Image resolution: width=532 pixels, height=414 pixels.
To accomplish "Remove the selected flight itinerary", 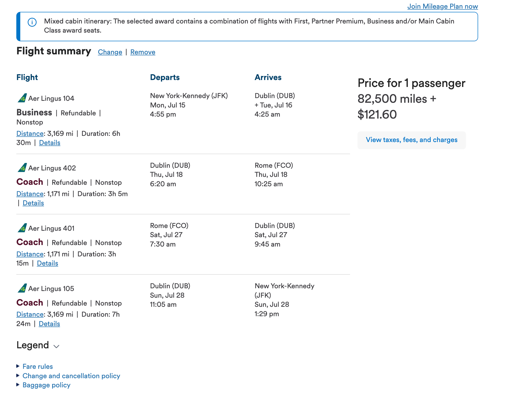I will click(142, 52).
